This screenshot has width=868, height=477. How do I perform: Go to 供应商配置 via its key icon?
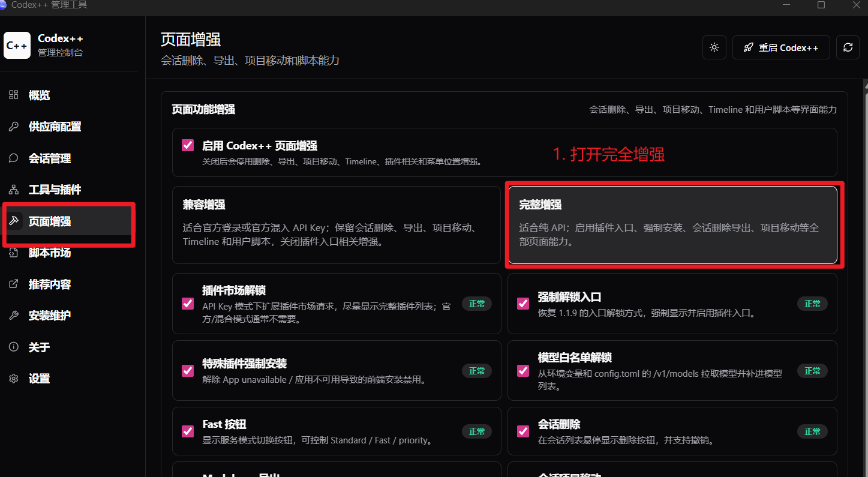(x=14, y=127)
